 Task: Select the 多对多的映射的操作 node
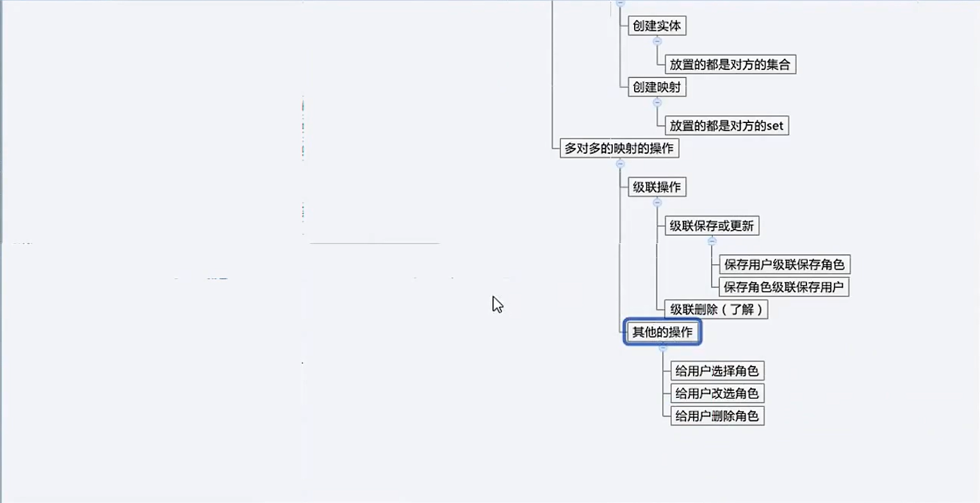pyautogui.click(x=619, y=148)
